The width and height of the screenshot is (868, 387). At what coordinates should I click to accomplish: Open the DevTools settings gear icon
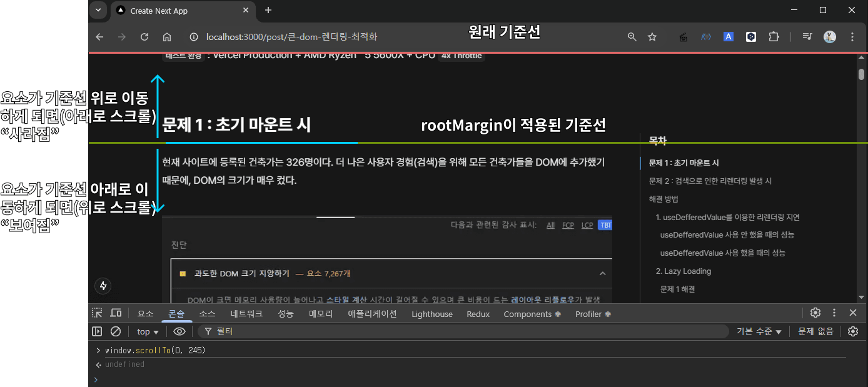tap(815, 313)
